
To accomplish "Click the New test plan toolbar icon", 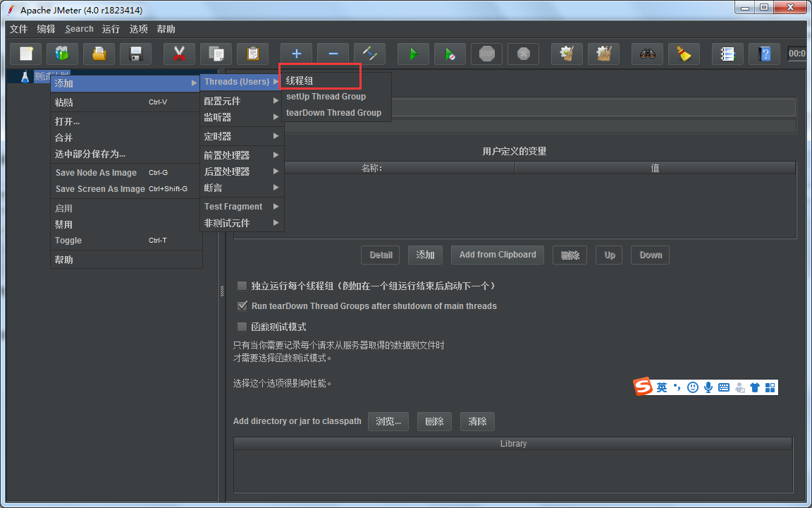I will (26, 54).
